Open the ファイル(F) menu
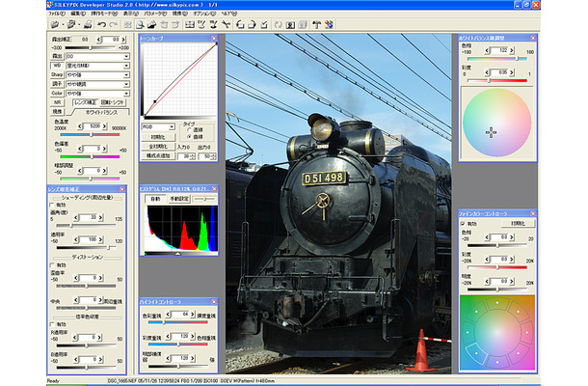This screenshot has height=386, width=588. 56,14
